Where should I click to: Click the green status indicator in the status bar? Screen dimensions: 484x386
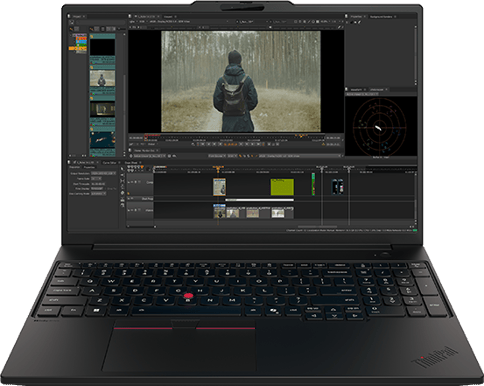click(415, 230)
